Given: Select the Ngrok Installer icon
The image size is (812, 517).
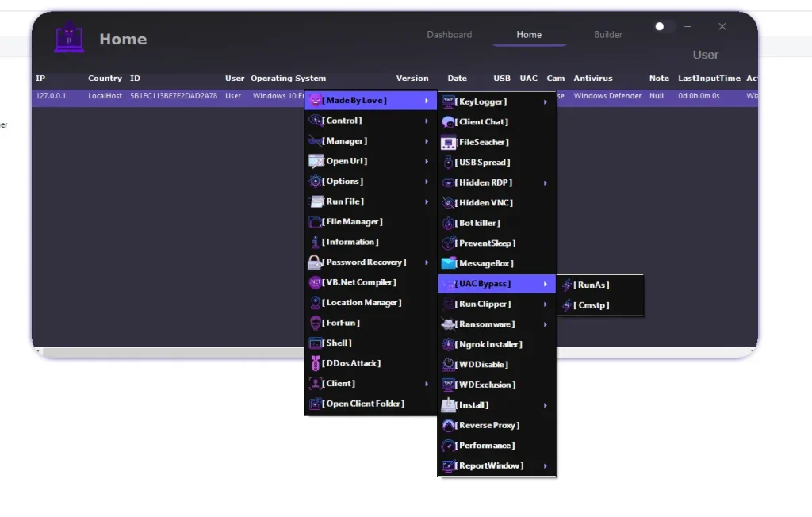Looking at the screenshot, I should point(446,344).
